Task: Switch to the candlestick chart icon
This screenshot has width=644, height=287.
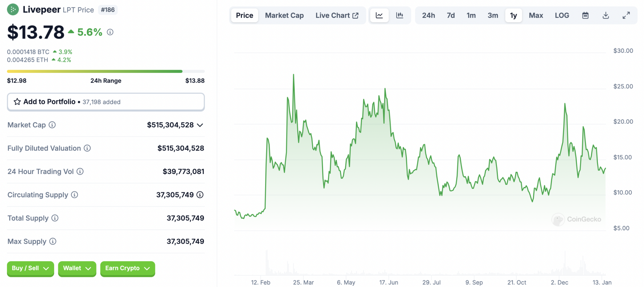Action: pos(400,15)
